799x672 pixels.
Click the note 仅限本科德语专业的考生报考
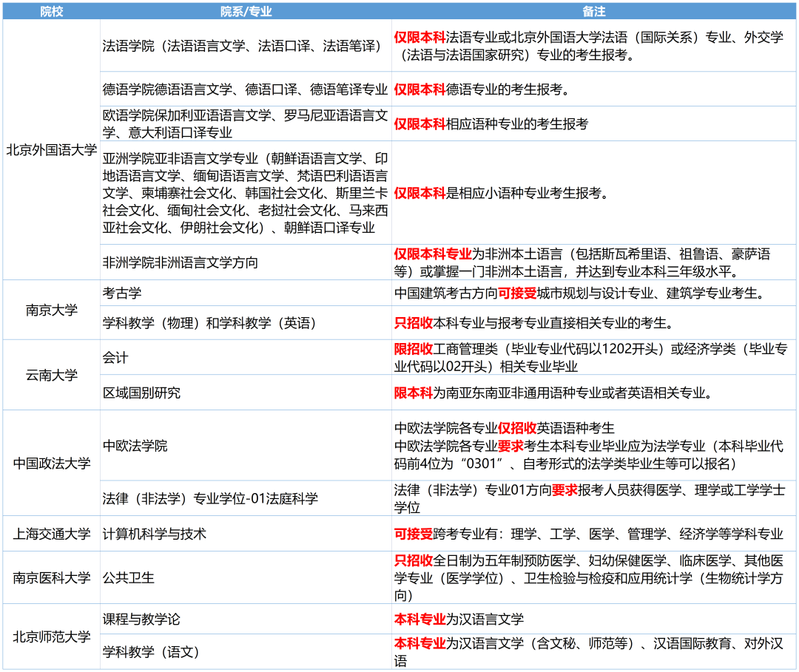click(593, 89)
